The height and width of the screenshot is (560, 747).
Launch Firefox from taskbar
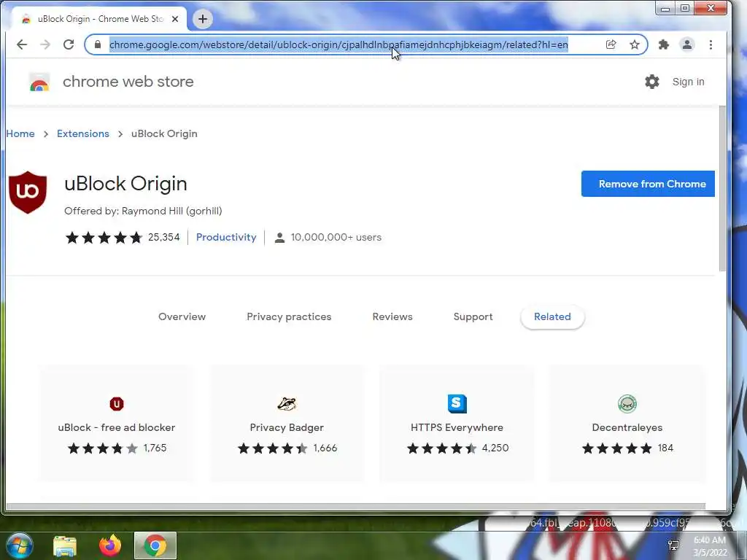click(110, 545)
